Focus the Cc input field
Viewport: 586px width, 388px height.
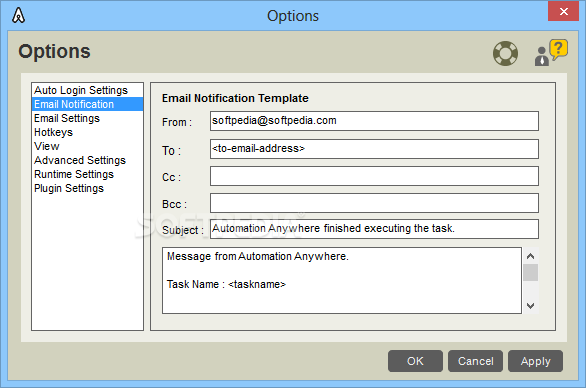click(374, 176)
